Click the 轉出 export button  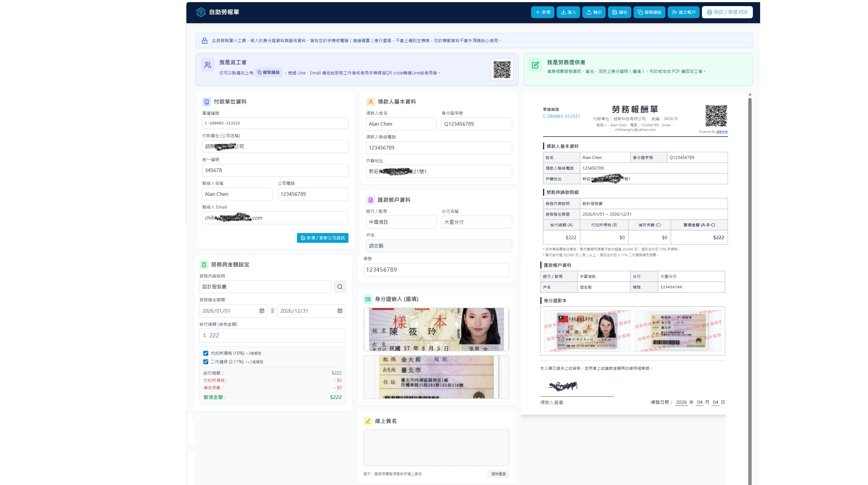594,12
